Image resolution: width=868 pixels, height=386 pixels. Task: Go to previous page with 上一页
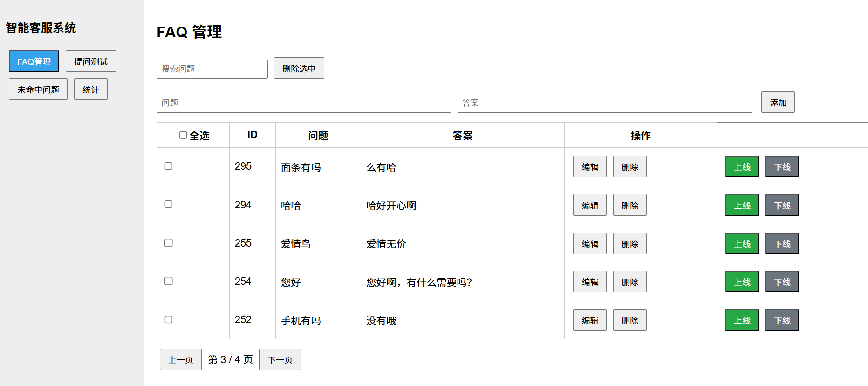click(181, 359)
